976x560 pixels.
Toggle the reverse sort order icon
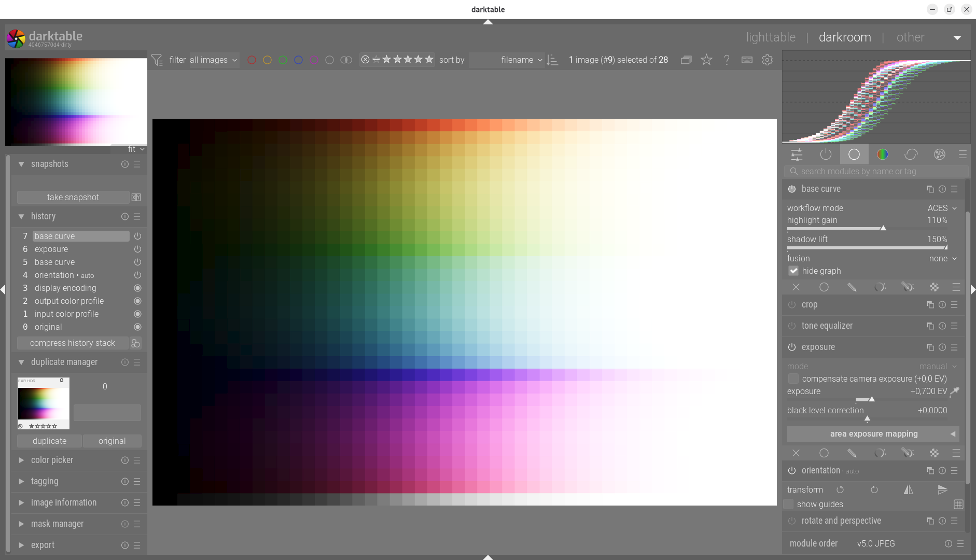pos(553,60)
